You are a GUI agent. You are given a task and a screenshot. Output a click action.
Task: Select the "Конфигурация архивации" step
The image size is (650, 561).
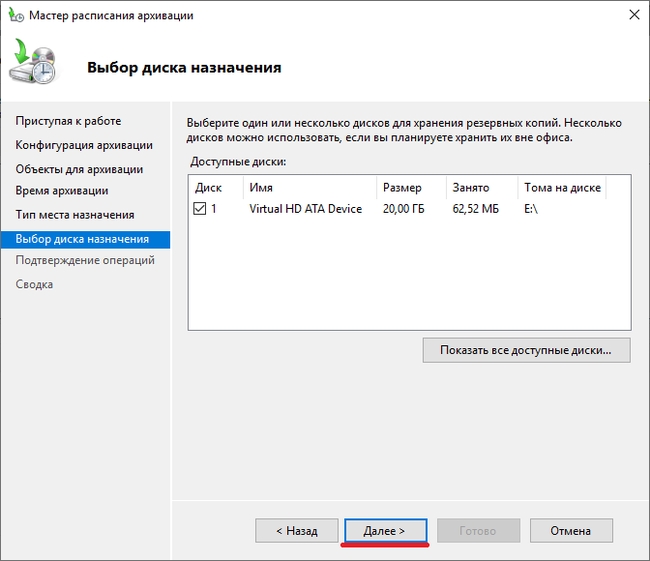click(84, 145)
